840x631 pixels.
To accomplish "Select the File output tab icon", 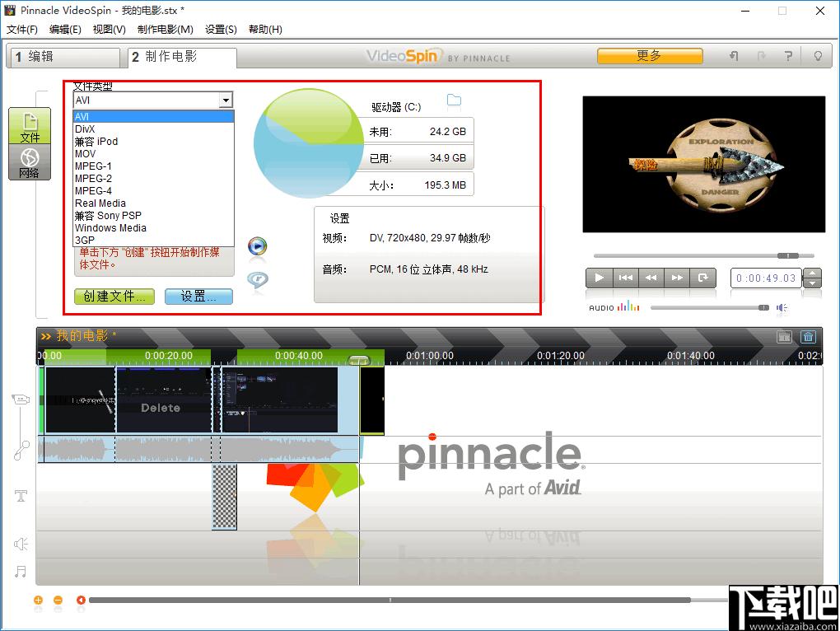I will coord(30,126).
